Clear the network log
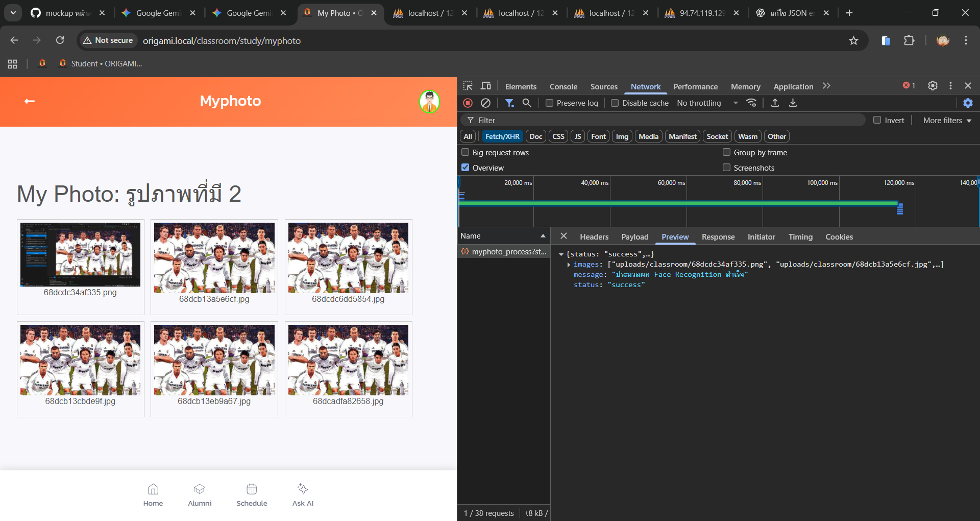Viewport: 980px width, 521px height. click(x=486, y=103)
